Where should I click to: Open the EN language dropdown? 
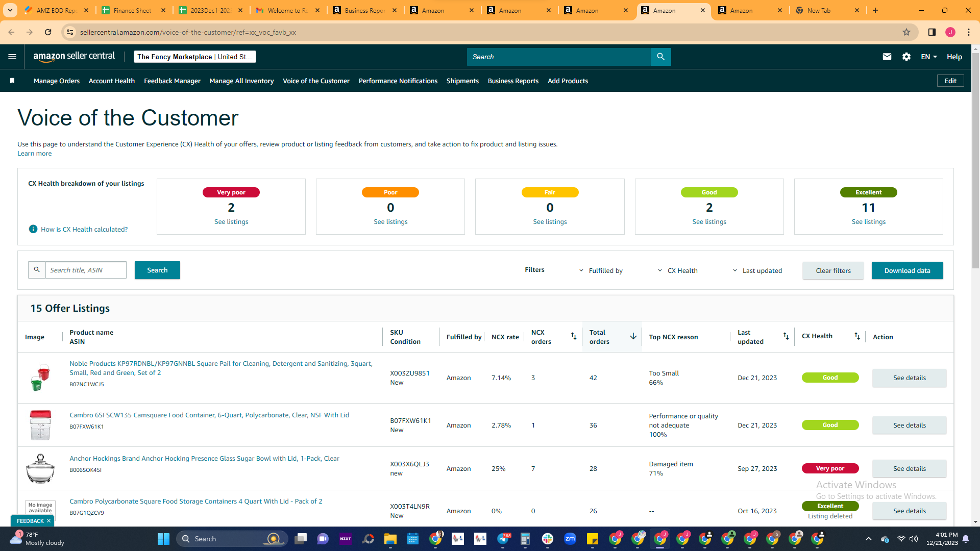[929, 57]
